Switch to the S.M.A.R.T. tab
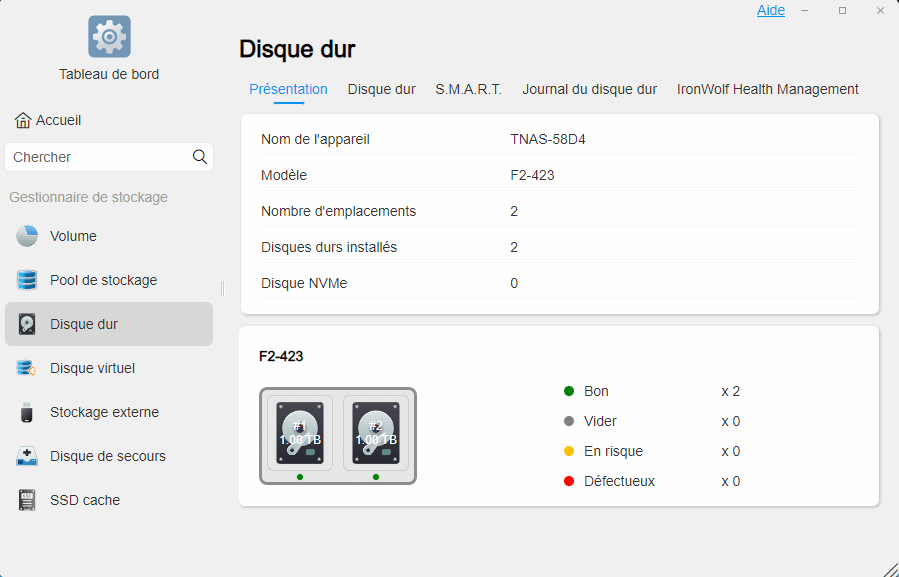 point(468,89)
